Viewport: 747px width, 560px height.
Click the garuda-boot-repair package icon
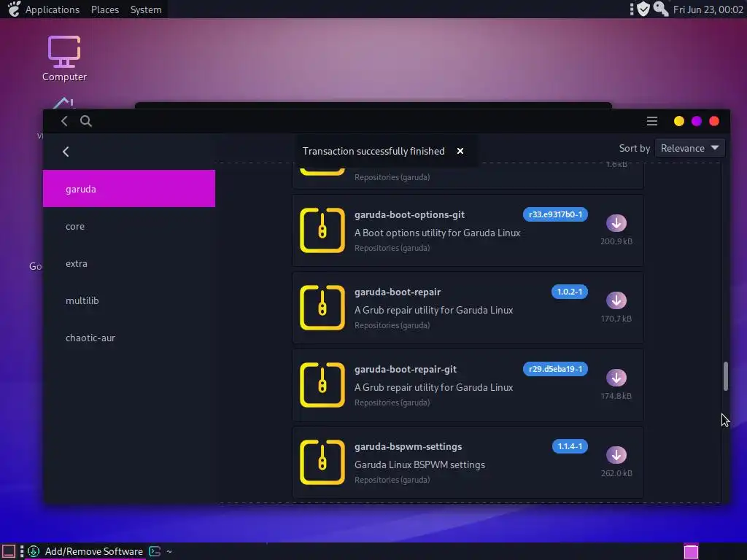click(x=322, y=308)
